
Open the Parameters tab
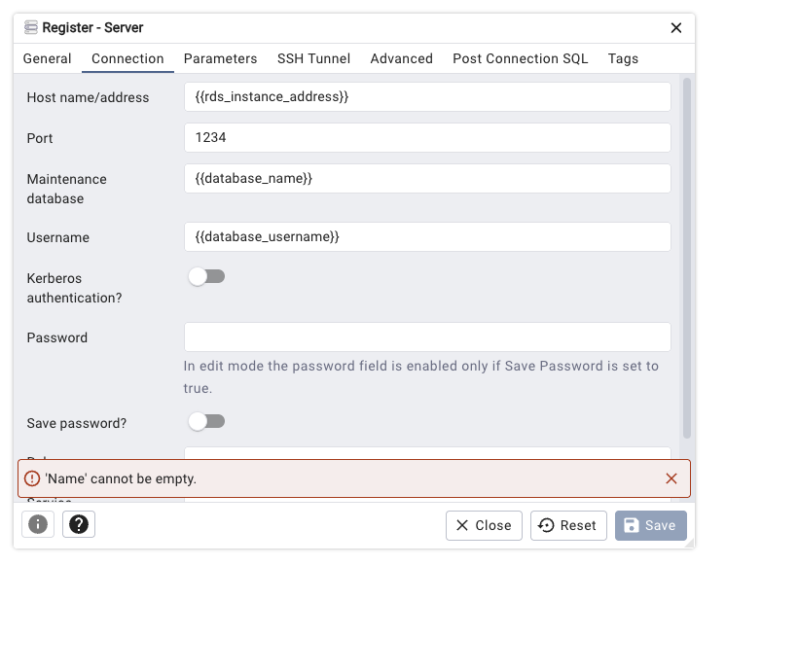click(220, 58)
